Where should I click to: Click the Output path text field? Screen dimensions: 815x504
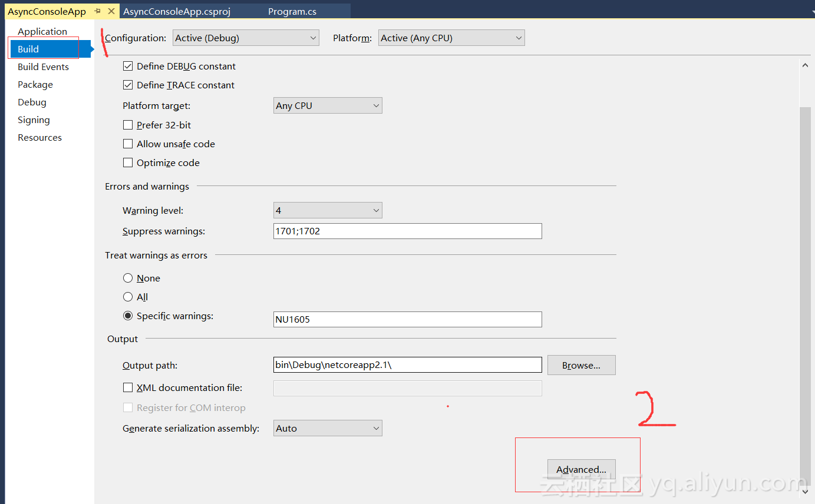click(407, 365)
